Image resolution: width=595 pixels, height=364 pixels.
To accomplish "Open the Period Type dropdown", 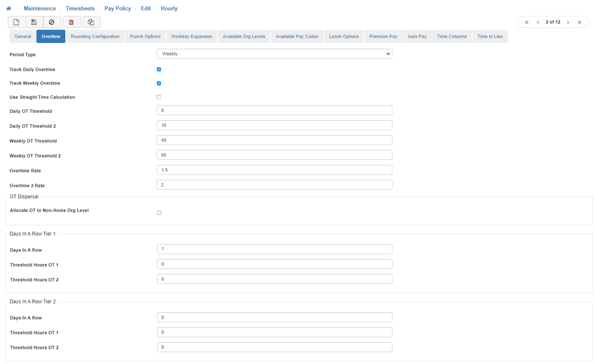I will coord(274,54).
